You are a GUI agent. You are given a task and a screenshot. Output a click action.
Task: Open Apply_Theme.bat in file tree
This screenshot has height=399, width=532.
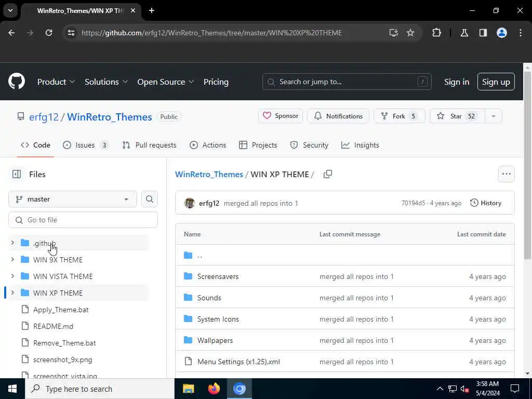(61, 310)
